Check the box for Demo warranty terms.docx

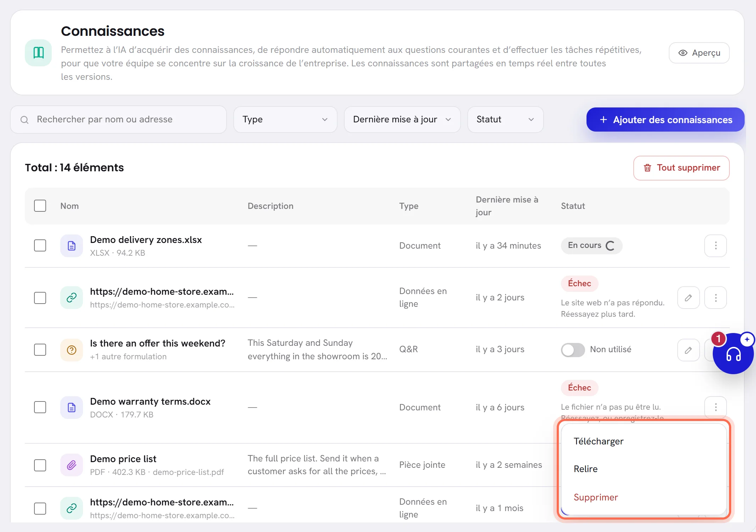(x=40, y=407)
